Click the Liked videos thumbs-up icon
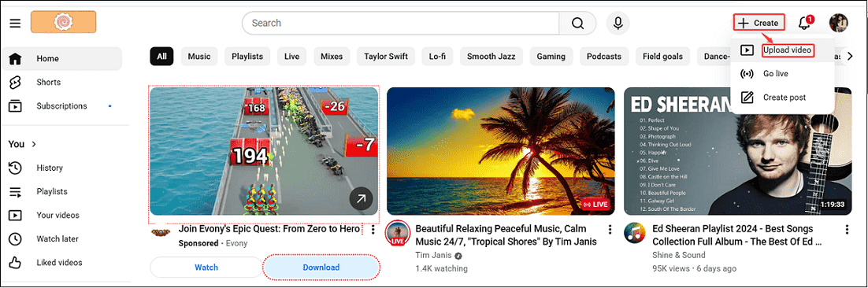The width and height of the screenshot is (868, 288). (16, 263)
